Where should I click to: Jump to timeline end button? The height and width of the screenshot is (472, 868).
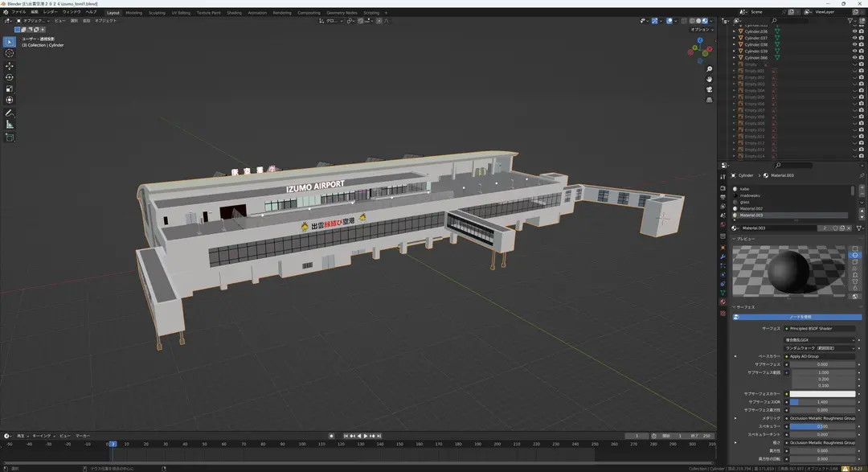pyautogui.click(x=379, y=436)
